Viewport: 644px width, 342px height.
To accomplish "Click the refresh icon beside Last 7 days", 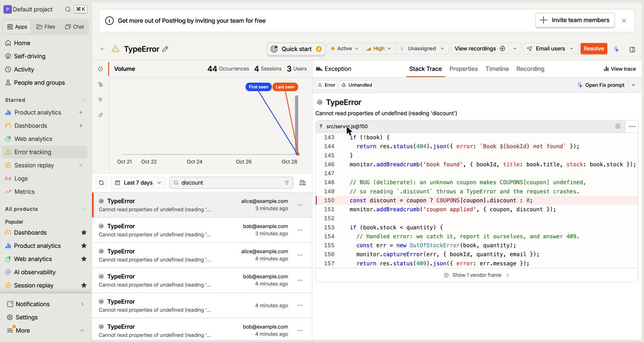I will (x=101, y=183).
